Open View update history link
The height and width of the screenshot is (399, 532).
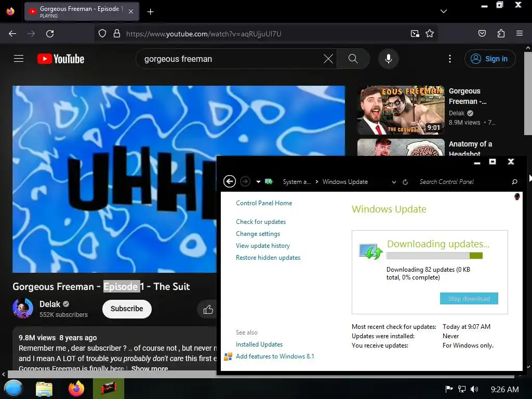point(263,246)
